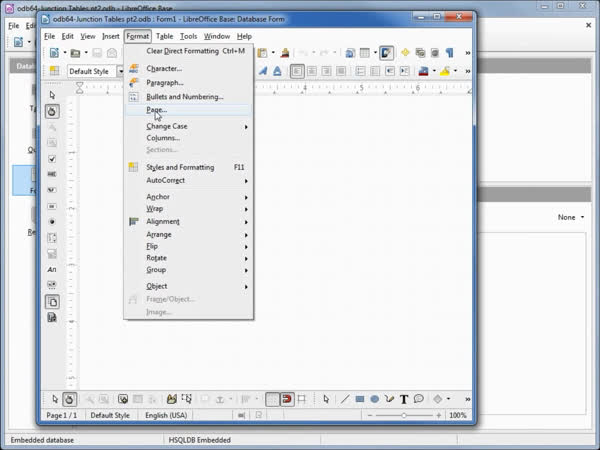This screenshot has width=600, height=450.
Task: Click Page 1 / 1 in status bar
Action: pyautogui.click(x=62, y=415)
